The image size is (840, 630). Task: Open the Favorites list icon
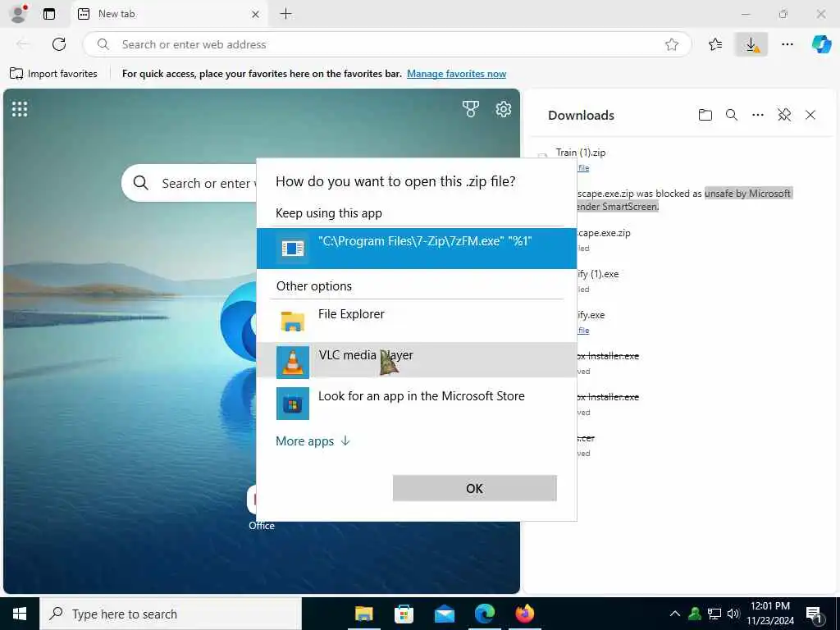[x=715, y=44]
